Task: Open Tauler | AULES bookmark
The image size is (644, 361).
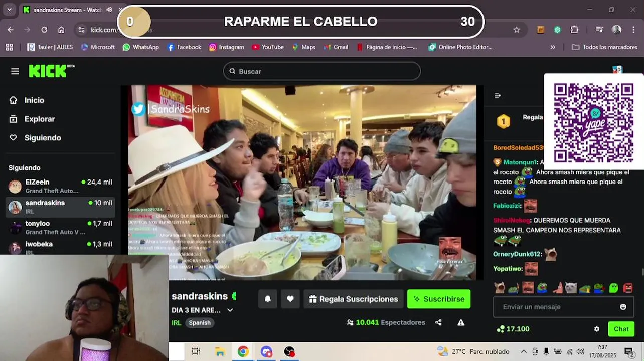Action: (50, 47)
